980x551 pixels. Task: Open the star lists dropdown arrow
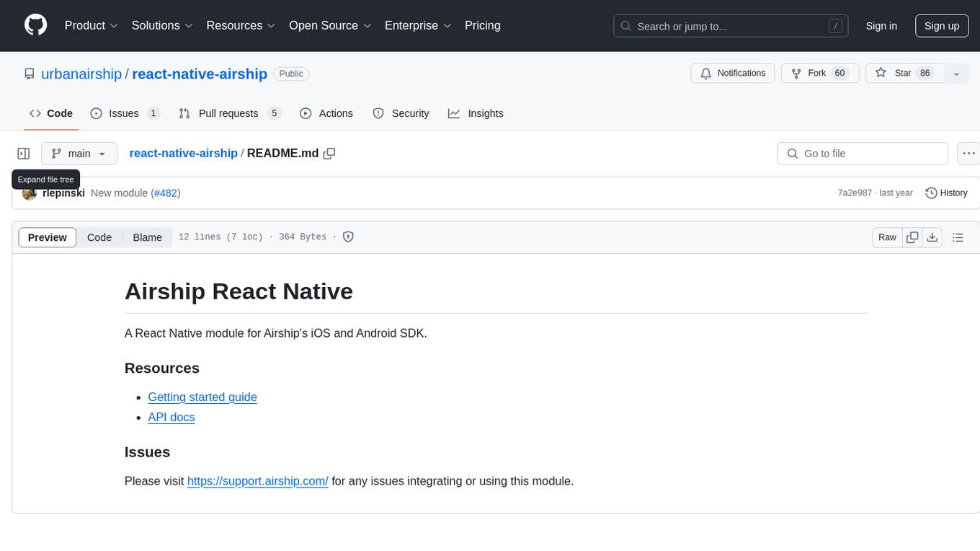click(x=956, y=74)
